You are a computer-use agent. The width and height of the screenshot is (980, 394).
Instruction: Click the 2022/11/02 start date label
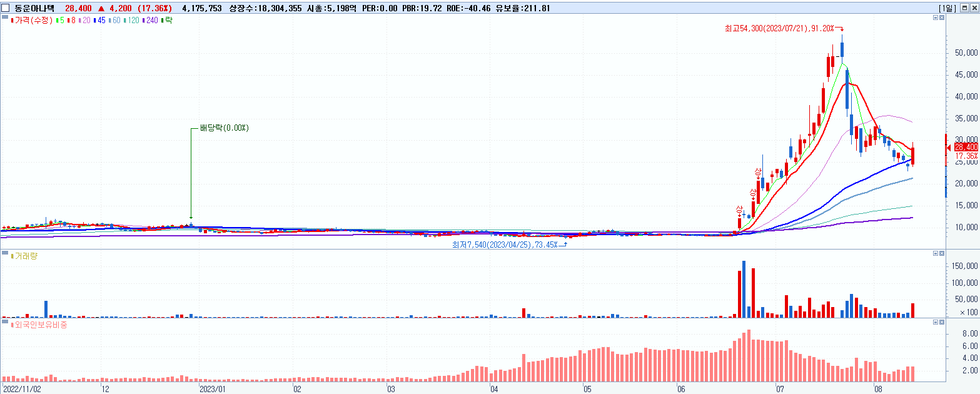tap(23, 389)
